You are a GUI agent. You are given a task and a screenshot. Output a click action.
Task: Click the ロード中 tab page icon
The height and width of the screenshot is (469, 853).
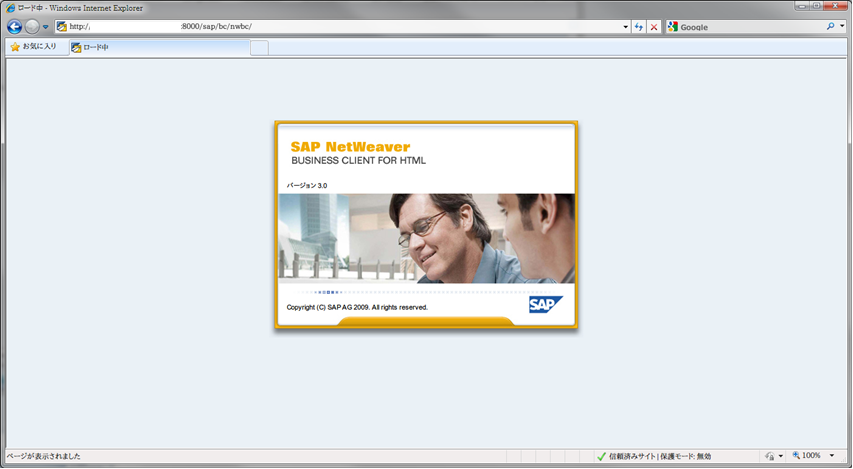(x=76, y=48)
